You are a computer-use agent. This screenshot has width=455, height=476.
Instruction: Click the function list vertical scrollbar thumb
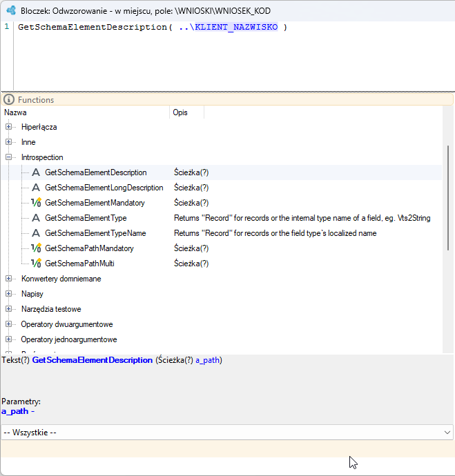(x=448, y=198)
